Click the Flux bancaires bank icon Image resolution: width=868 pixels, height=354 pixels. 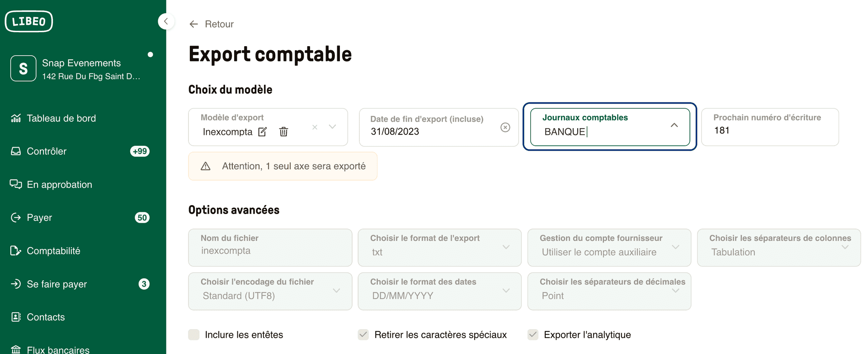pos(16,349)
